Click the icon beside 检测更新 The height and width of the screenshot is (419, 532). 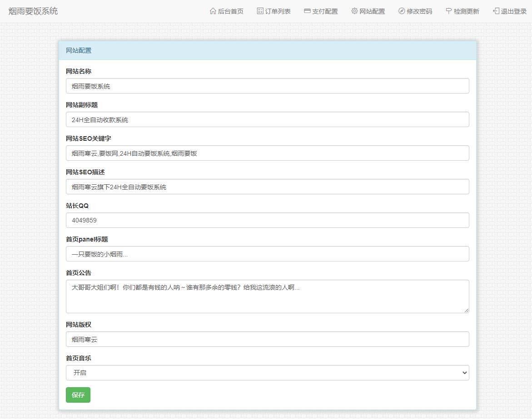(449, 11)
